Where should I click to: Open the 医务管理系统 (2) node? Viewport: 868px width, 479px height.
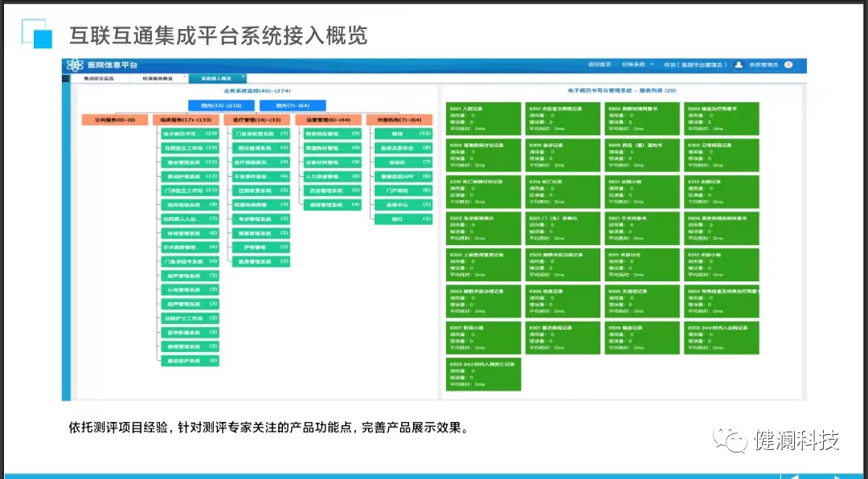(260, 261)
